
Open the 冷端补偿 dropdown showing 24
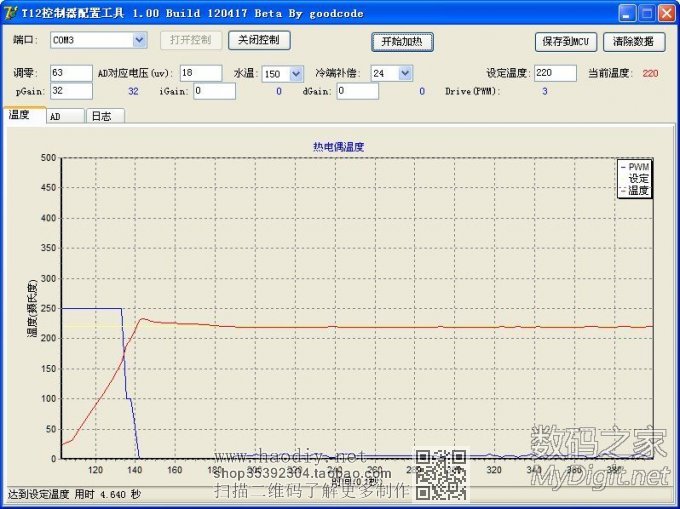pos(404,73)
